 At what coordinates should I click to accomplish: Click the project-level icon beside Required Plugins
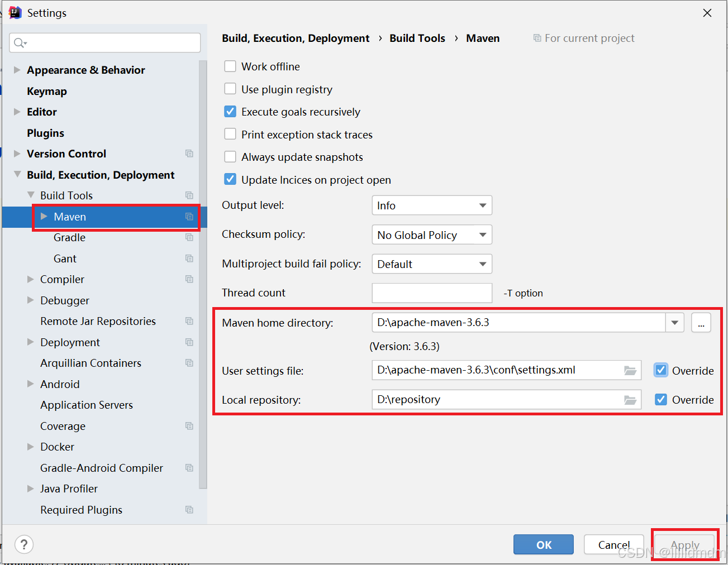189,510
